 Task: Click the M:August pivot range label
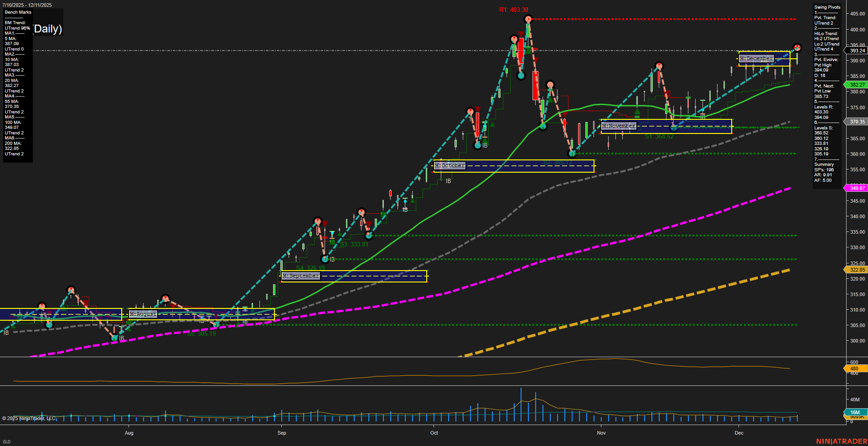(x=143, y=314)
